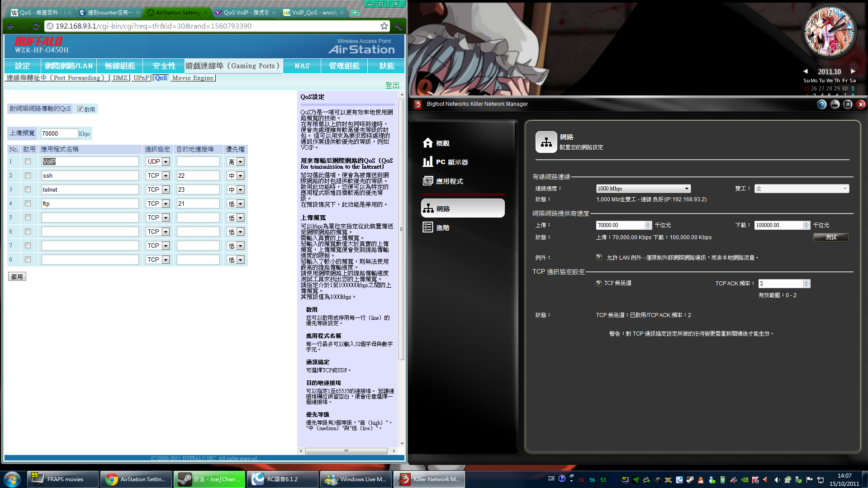The image size is (868, 488).
Task: Open the DMZ sub-page link
Action: point(120,78)
